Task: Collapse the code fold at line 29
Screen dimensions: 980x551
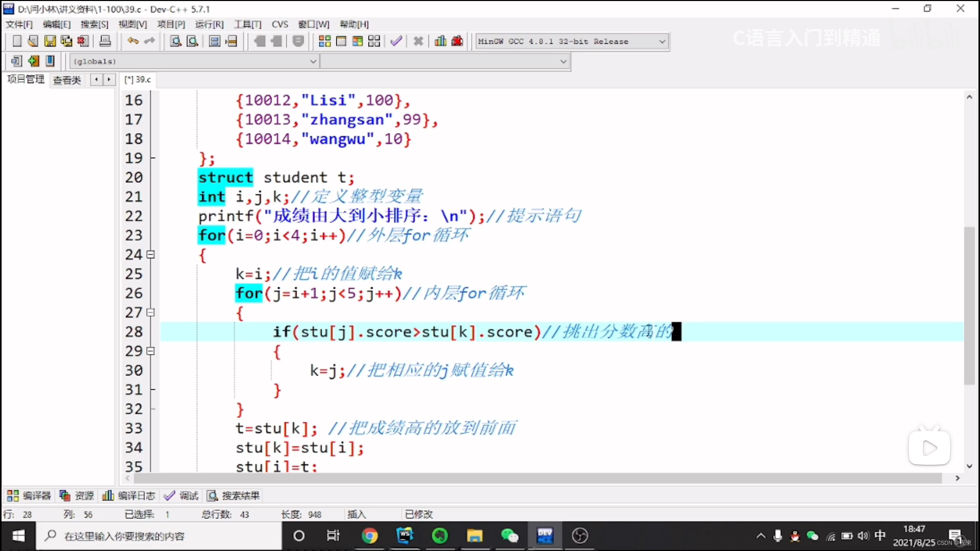Action: click(151, 351)
